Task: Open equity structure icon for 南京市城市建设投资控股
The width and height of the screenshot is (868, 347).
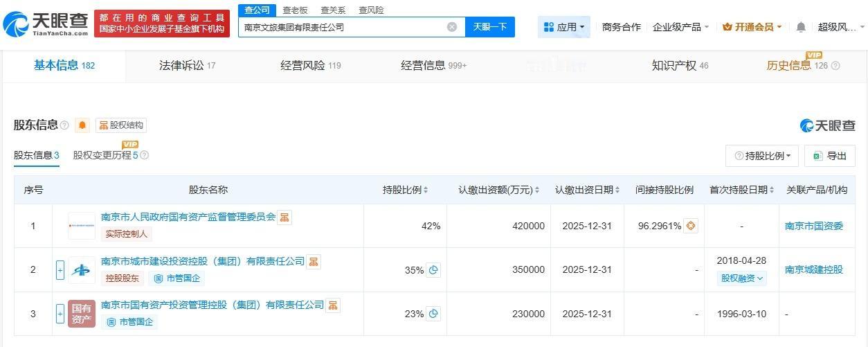Action: click(314, 262)
